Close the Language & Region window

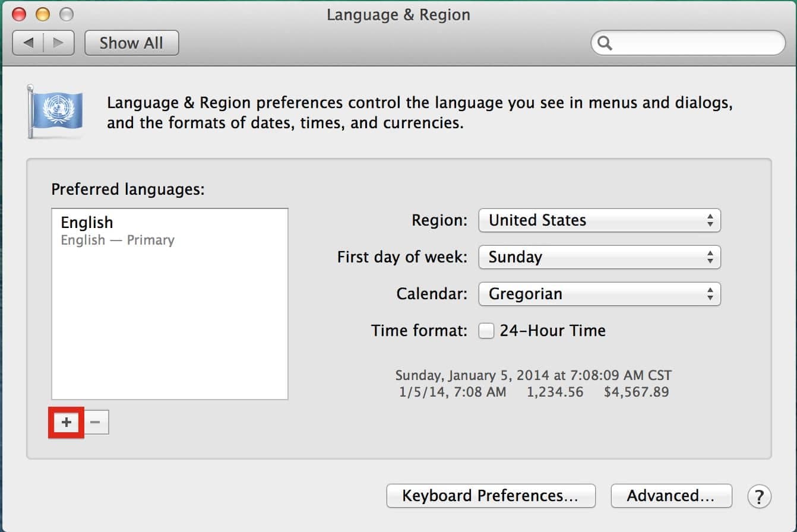(x=19, y=14)
